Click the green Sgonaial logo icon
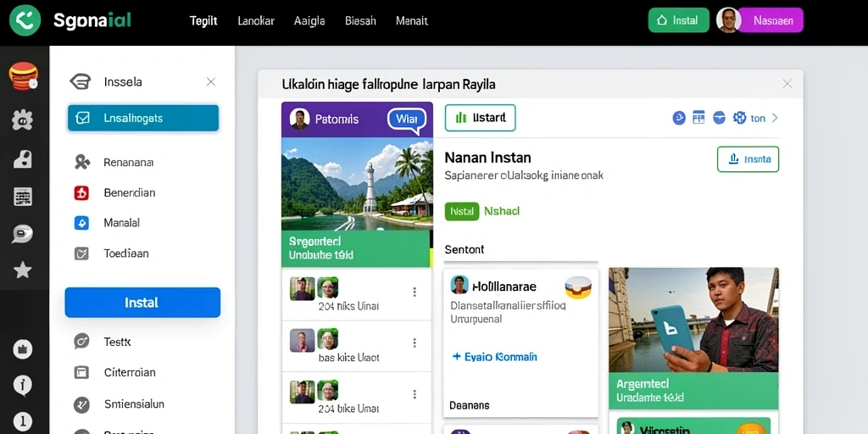Viewport: 868px width, 434px height. 25,20
